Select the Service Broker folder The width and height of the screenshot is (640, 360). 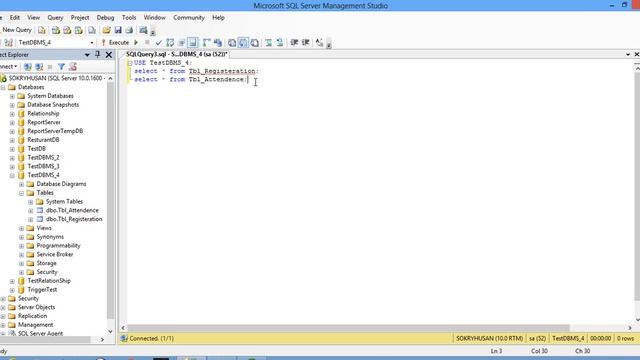click(x=55, y=254)
